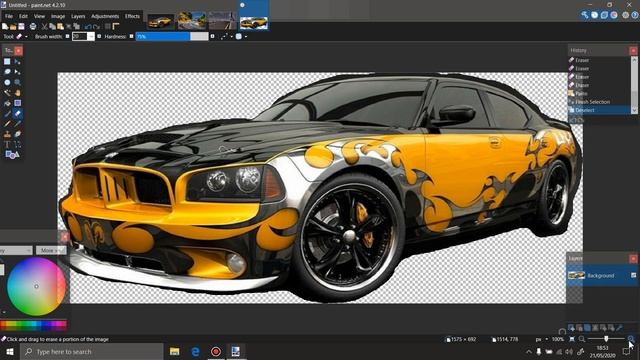The image size is (640, 360).
Task: Select the Move Selected Pixels tool
Action: [18, 62]
